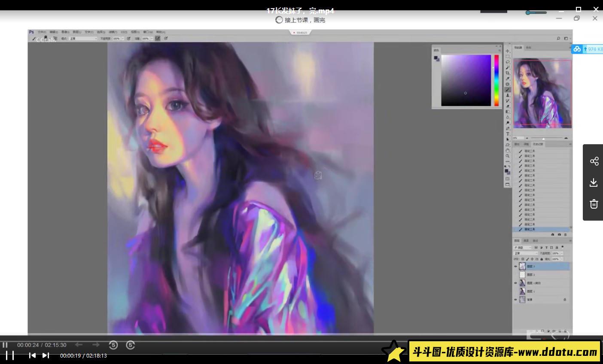Toggle lock transparent pixels in Layers panel
The width and height of the screenshot is (603, 364).
[522, 259]
